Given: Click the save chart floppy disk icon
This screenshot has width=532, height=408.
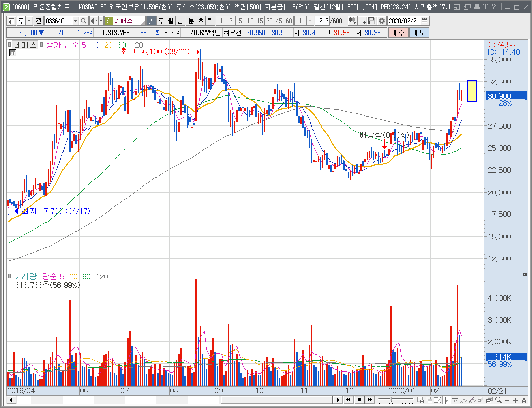Looking at the screenshot, I should tap(372, 21).
